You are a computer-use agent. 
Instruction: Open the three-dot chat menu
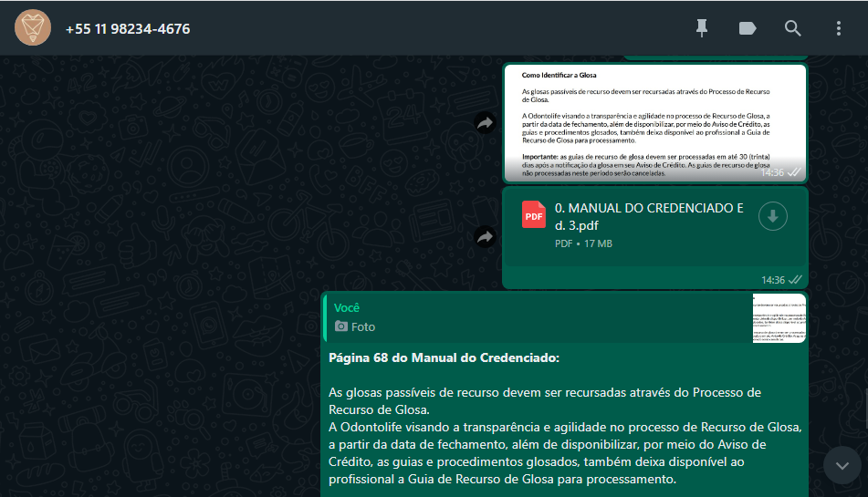(839, 28)
